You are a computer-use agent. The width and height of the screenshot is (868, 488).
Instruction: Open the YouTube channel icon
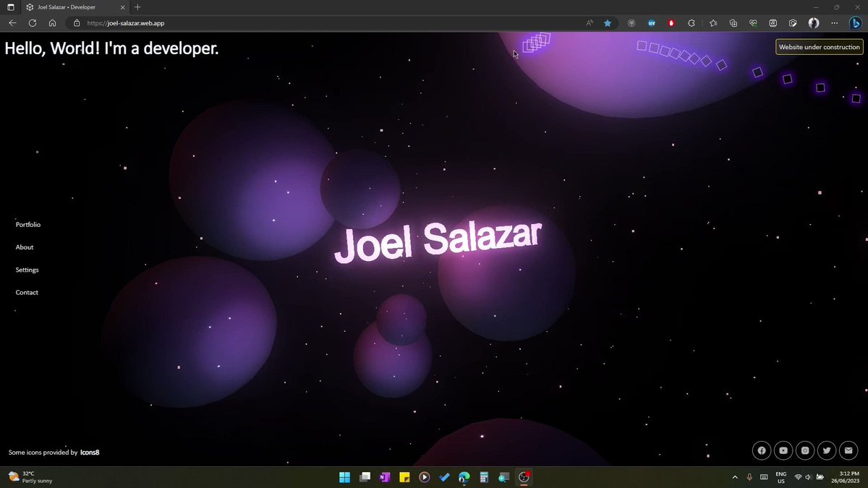click(783, 450)
